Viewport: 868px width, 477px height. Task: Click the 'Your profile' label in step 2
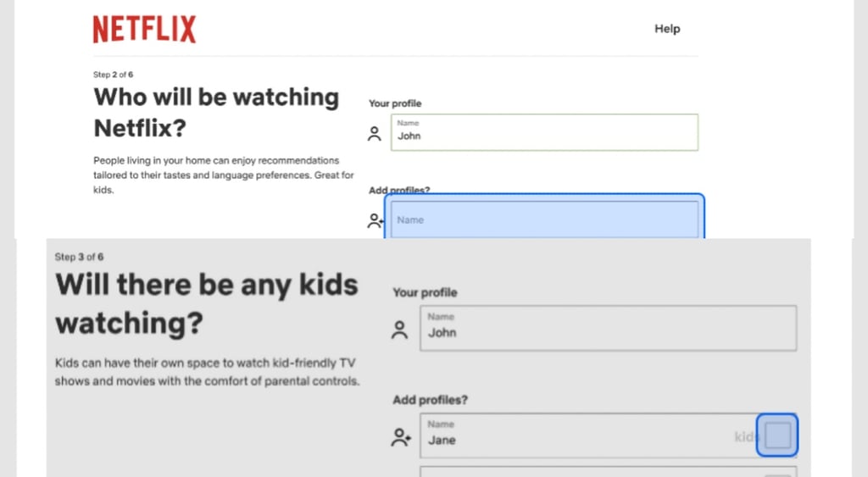pos(395,103)
